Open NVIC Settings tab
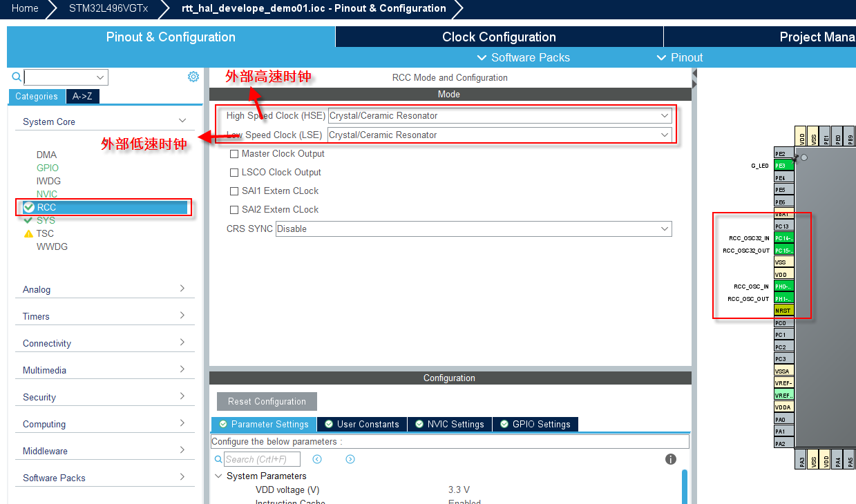This screenshot has width=856, height=504. [450, 424]
